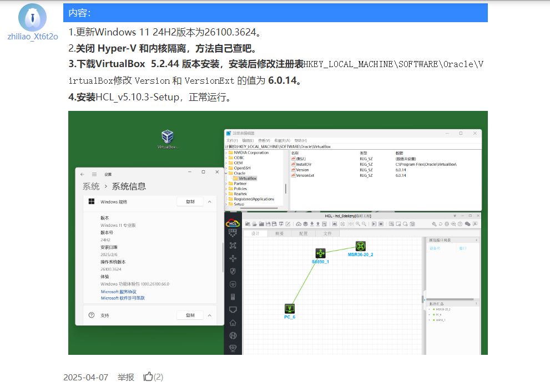Open the Microsoft 软件许可条款 link
This screenshot has width=550, height=392.
click(x=123, y=298)
